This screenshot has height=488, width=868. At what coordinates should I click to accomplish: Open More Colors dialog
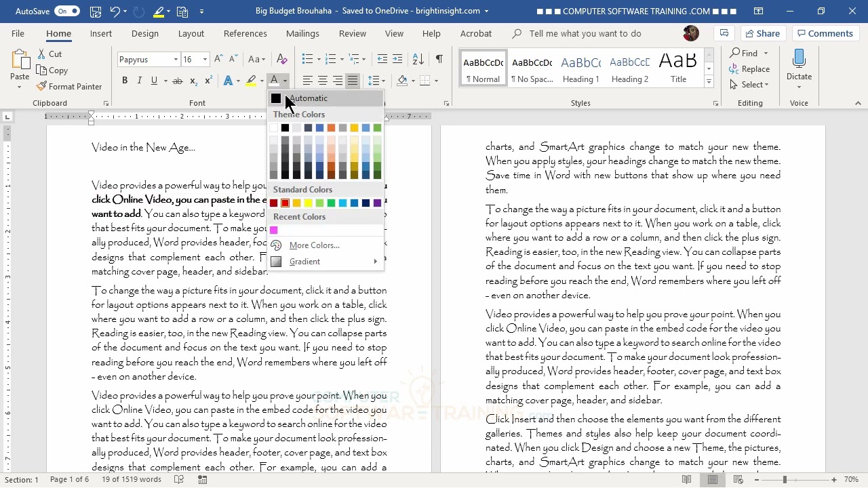(x=325, y=245)
